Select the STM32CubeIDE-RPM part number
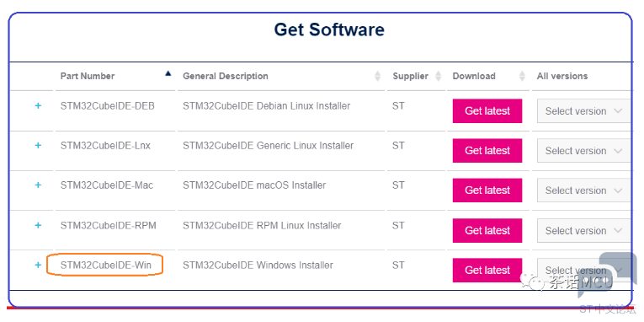Image resolution: width=644 pixels, height=322 pixels. click(x=108, y=225)
